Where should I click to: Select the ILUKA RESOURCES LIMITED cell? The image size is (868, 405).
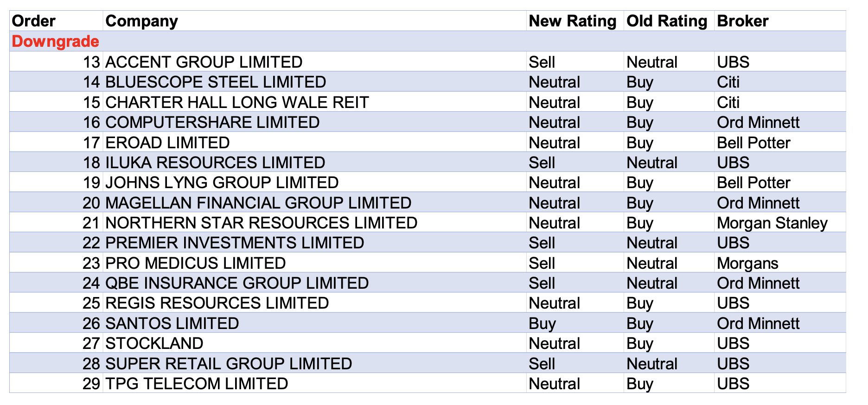click(x=215, y=163)
